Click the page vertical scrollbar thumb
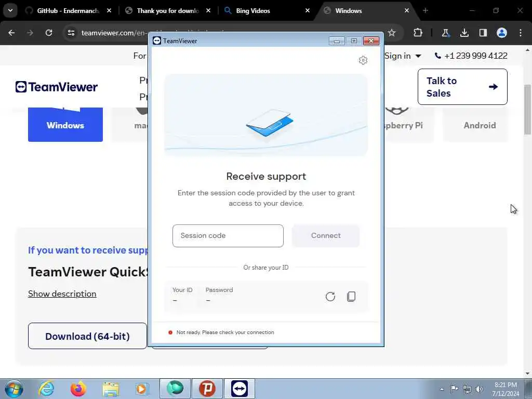The image size is (532, 399). (x=528, y=109)
